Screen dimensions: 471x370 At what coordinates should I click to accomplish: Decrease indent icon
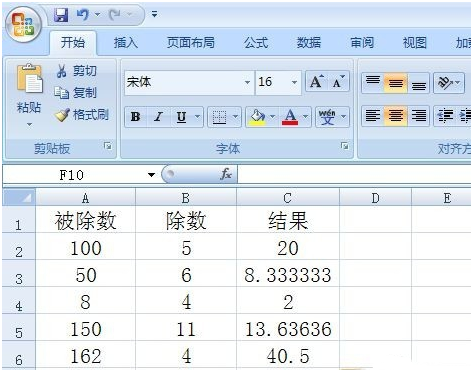(445, 116)
